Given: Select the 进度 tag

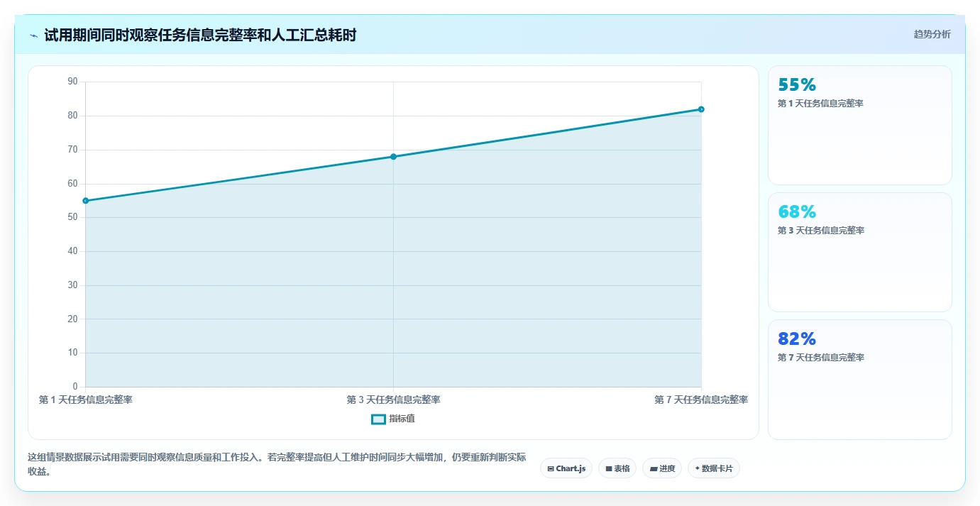Looking at the screenshot, I should 662,468.
